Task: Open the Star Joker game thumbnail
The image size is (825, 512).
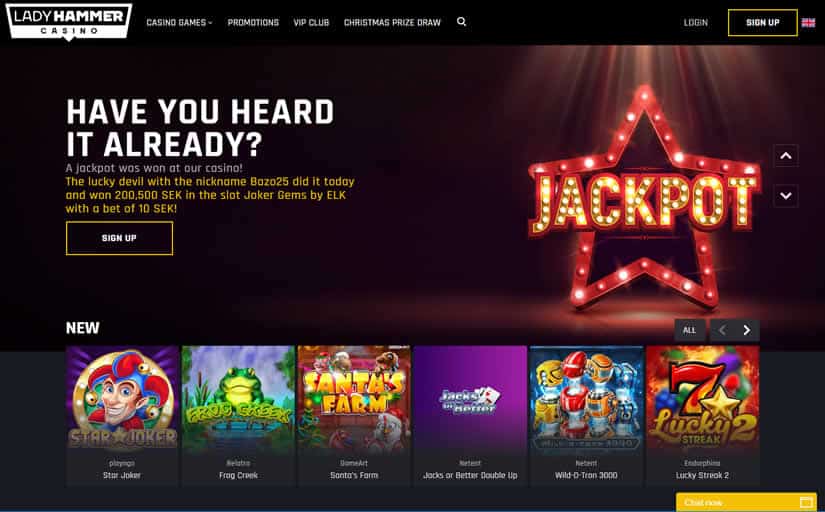Action: point(122,416)
